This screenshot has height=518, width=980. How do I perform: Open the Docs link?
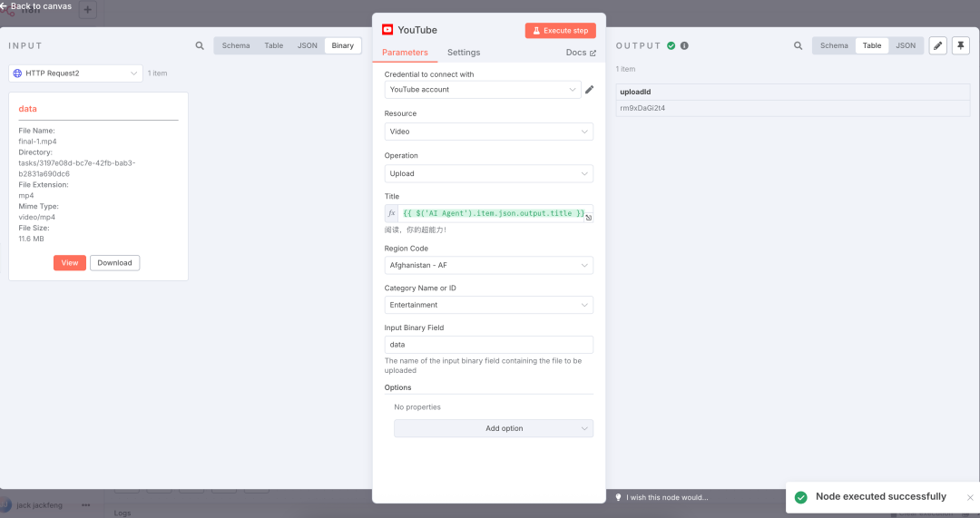581,53
